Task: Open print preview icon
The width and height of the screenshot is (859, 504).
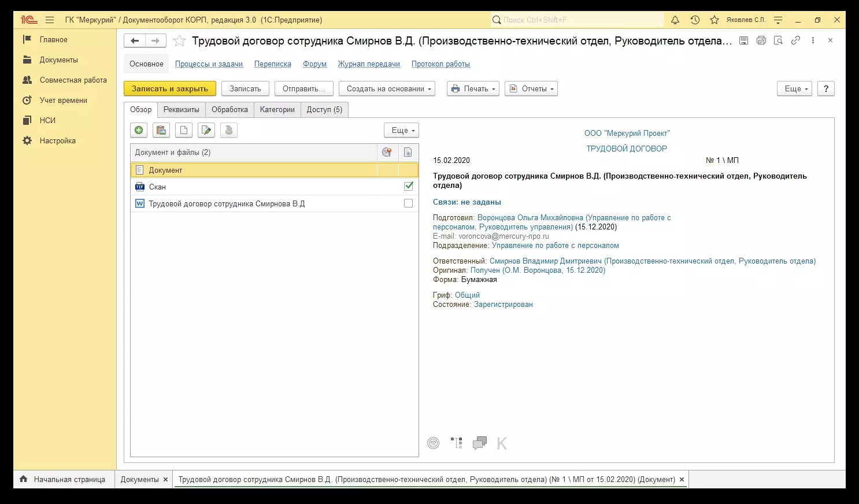Action: (x=779, y=40)
